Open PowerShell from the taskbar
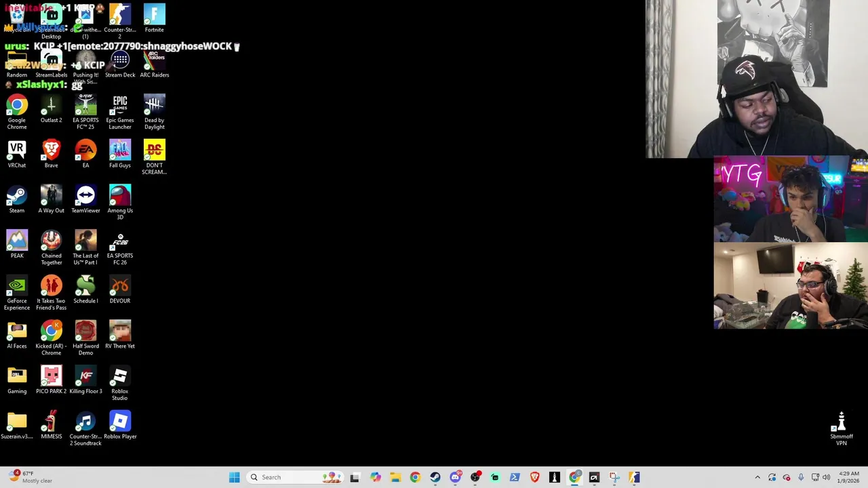The width and height of the screenshot is (868, 488). [515, 477]
